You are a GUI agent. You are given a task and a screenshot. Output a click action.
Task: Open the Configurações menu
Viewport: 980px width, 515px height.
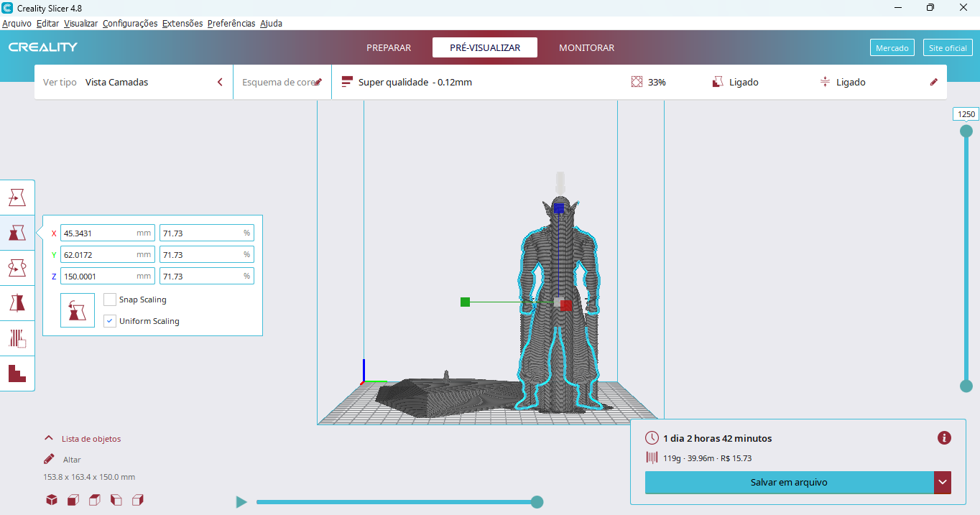tap(130, 23)
